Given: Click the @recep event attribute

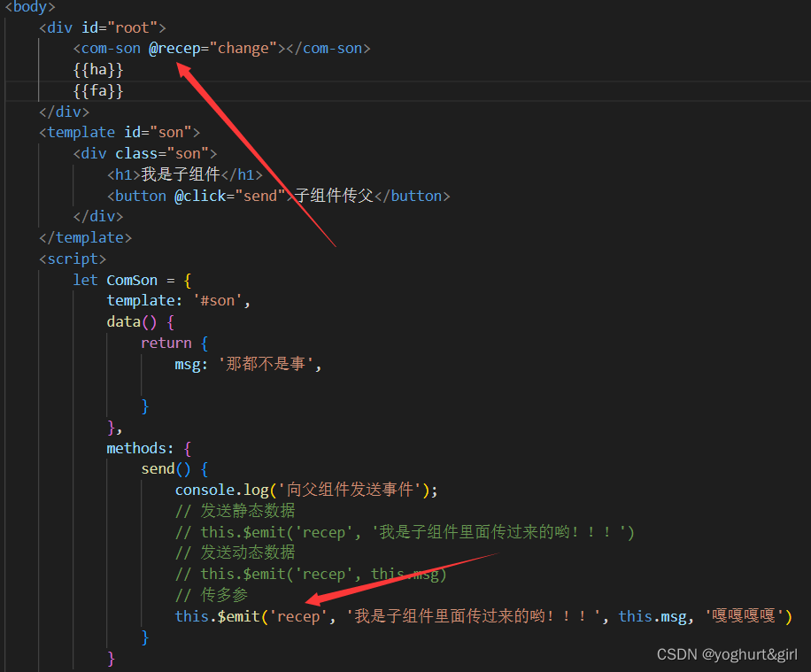Looking at the screenshot, I should tap(174, 49).
